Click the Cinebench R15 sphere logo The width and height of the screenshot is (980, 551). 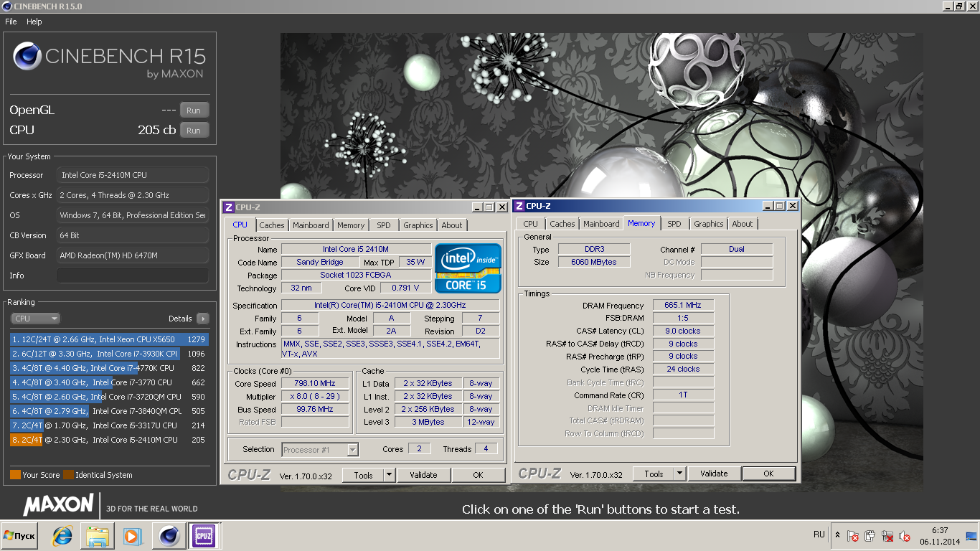[27, 57]
